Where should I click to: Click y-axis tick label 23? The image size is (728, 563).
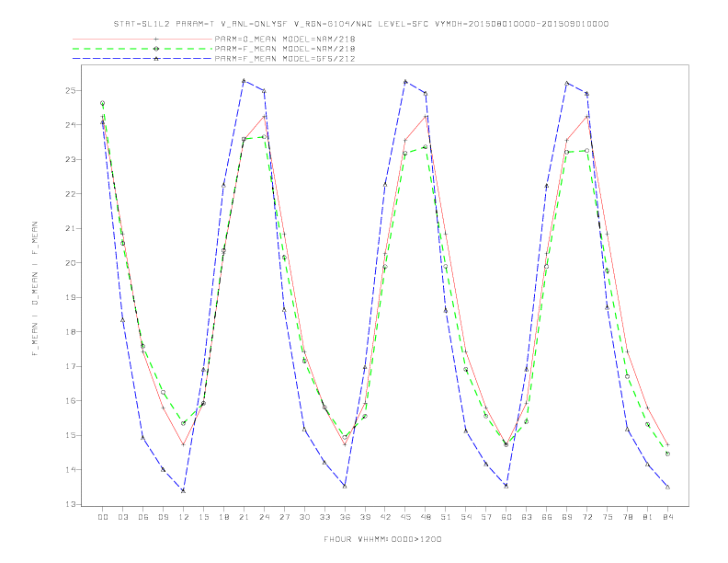tap(71, 159)
